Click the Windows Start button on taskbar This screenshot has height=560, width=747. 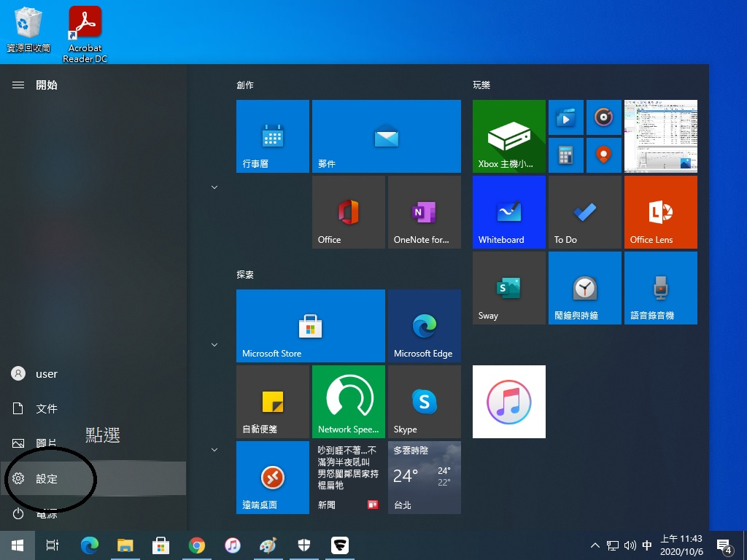pyautogui.click(x=18, y=545)
